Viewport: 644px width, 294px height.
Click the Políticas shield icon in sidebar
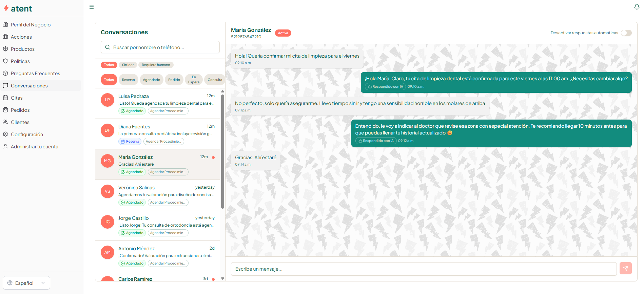pyautogui.click(x=5, y=61)
